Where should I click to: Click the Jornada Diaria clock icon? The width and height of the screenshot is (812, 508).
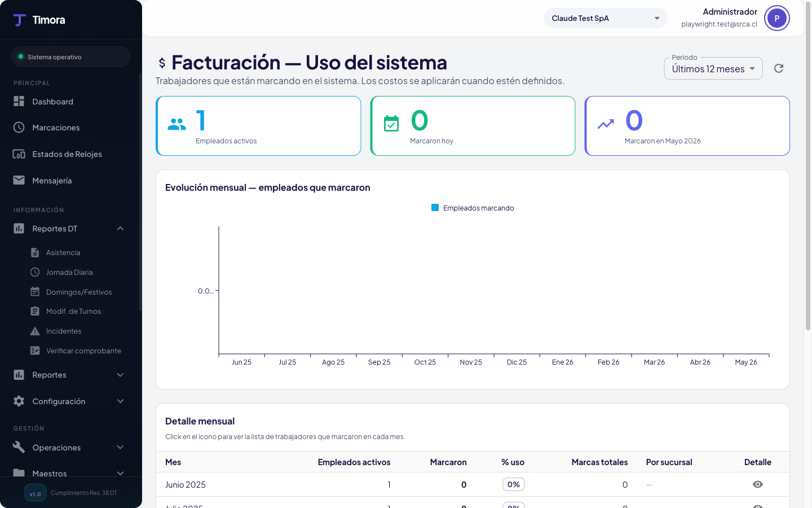coord(35,272)
